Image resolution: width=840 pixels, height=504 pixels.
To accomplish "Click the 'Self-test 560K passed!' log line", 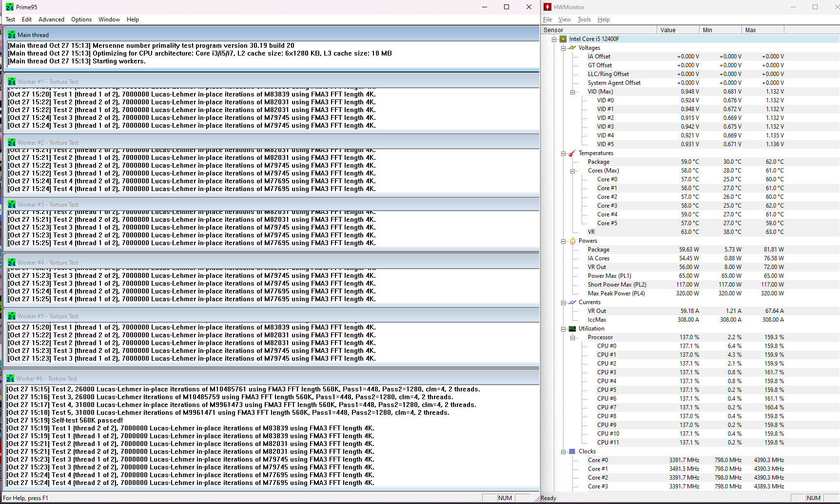I will coord(64,420).
